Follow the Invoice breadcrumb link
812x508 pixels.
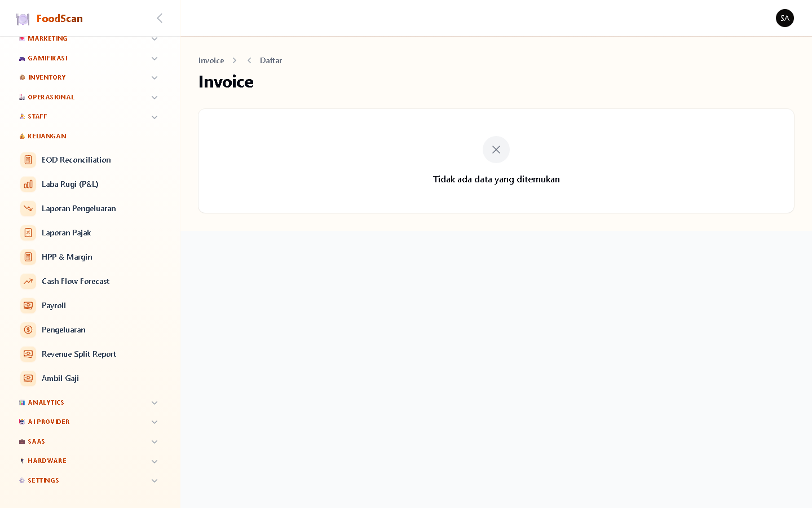coord(211,60)
